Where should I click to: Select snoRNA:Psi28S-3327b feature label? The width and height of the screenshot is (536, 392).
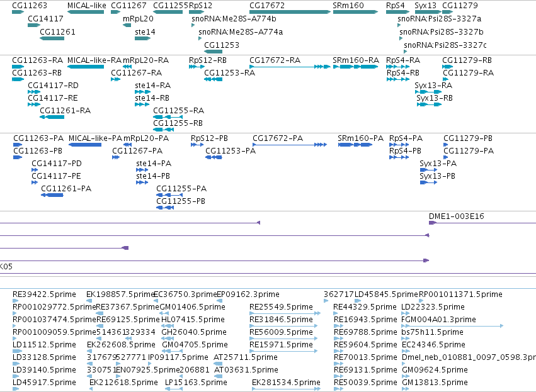click(x=442, y=31)
